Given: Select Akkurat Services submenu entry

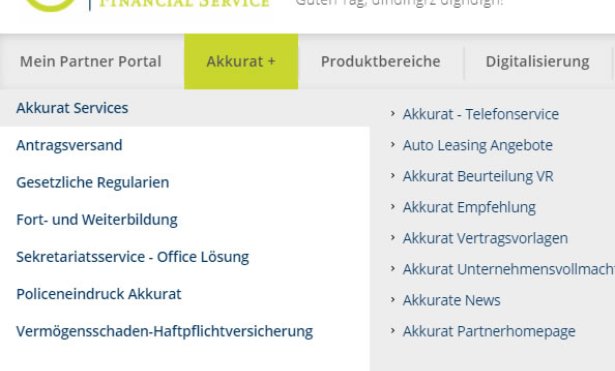Looking at the screenshot, I should click(72, 108).
